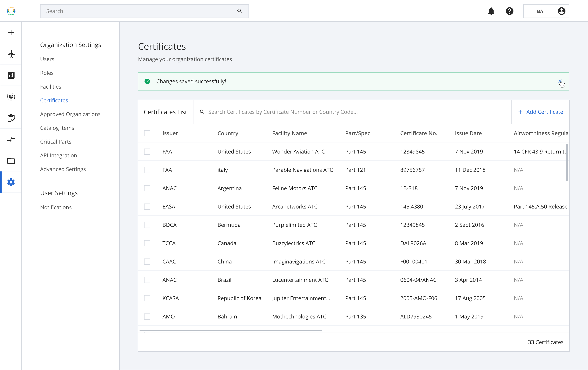Click the magnifier icon in top search

point(240,11)
